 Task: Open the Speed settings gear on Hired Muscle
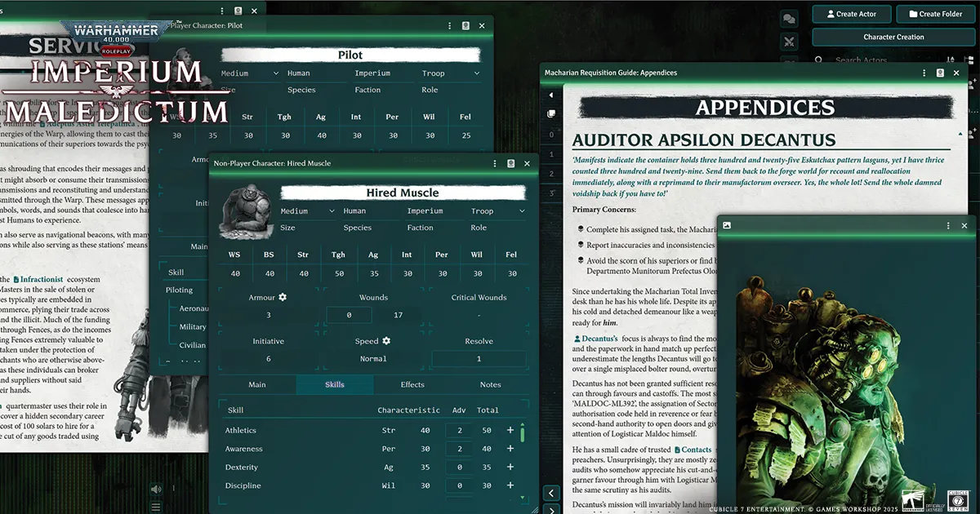386,341
